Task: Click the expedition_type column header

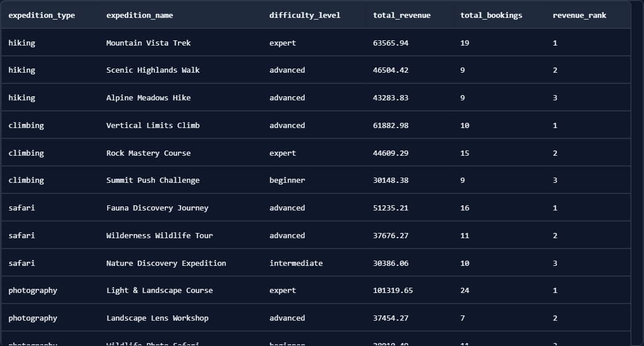Action: [41, 16]
